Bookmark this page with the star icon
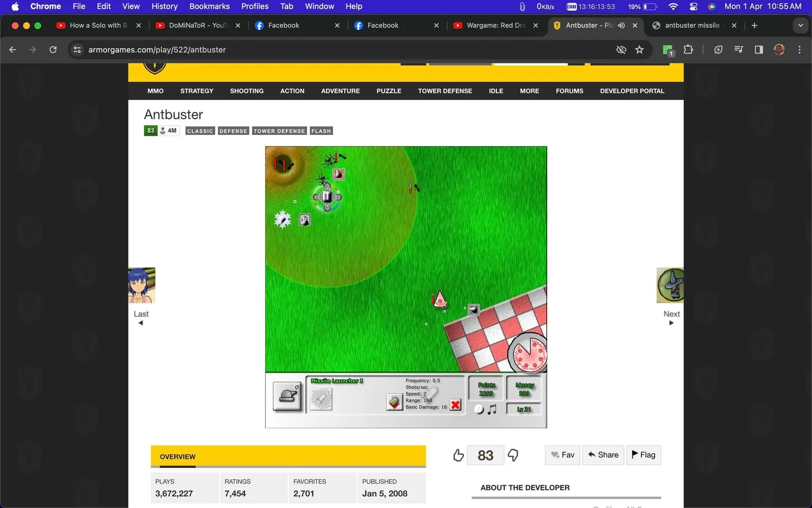The image size is (812, 508). [x=640, y=49]
